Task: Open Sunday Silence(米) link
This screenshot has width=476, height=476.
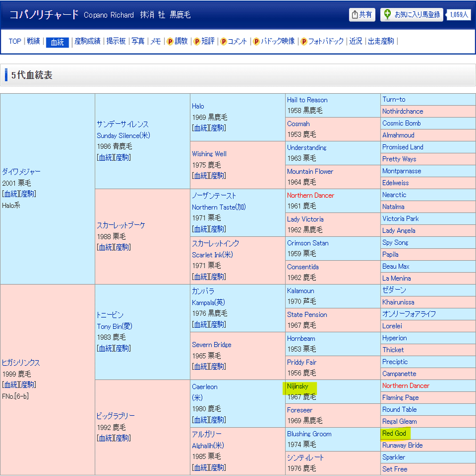Action: tap(123, 135)
